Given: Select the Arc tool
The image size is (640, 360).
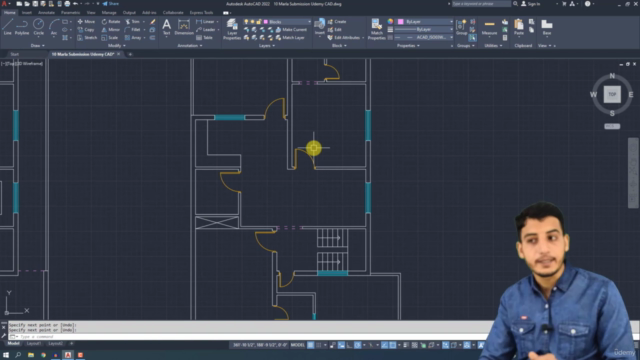Looking at the screenshot, I should click(x=54, y=27).
